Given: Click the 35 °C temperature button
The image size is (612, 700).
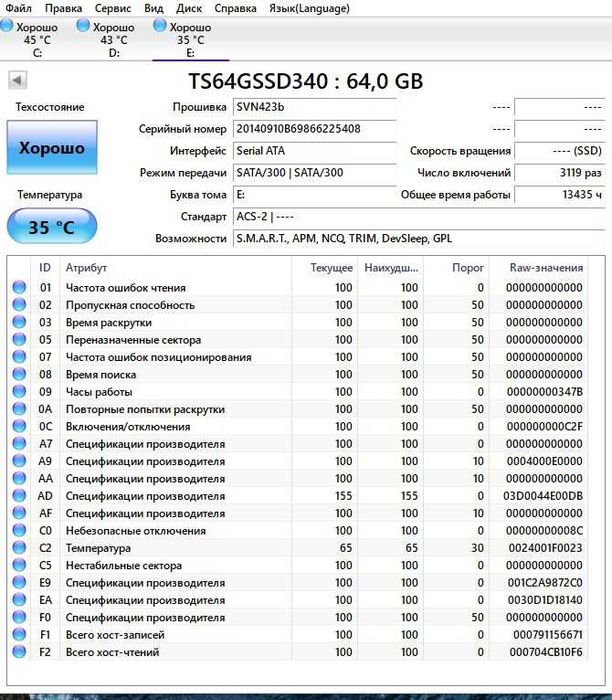Looking at the screenshot, I should [52, 227].
